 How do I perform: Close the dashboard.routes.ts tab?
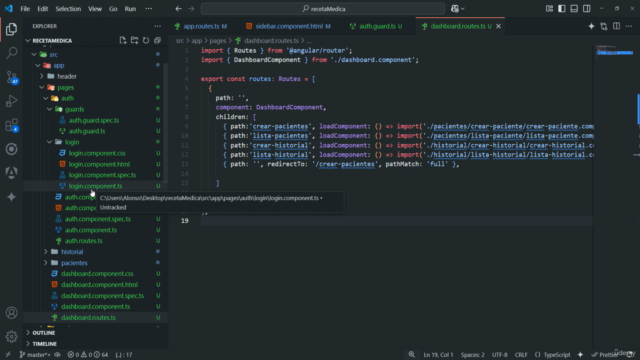[x=498, y=26]
